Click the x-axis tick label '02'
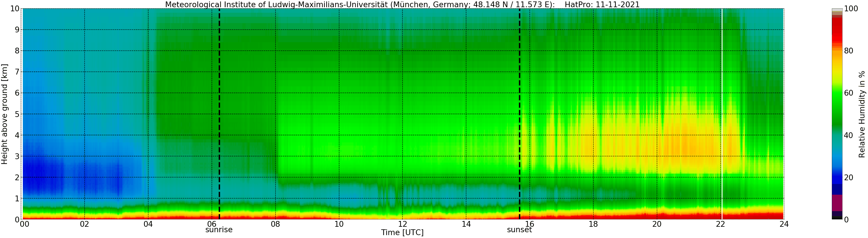The width and height of the screenshot is (868, 238). pyautogui.click(x=84, y=224)
